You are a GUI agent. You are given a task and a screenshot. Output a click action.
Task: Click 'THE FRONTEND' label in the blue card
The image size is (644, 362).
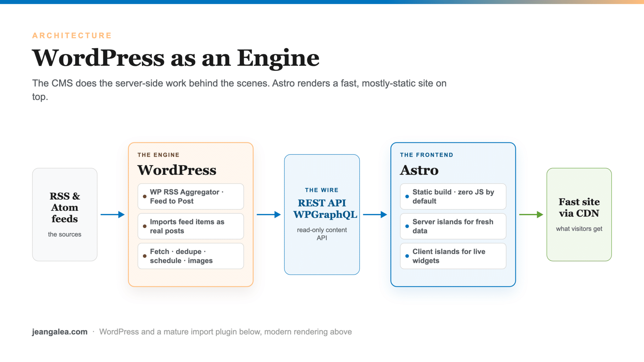coord(426,155)
